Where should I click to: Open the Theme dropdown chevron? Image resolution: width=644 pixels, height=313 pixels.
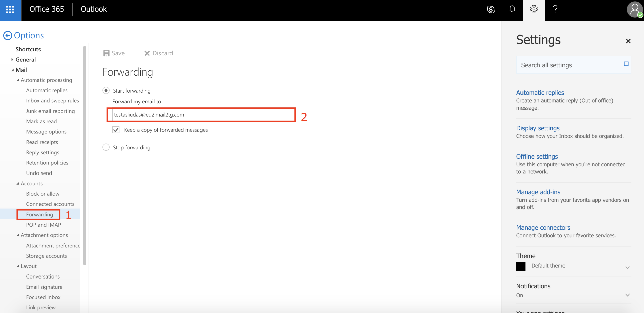(x=627, y=267)
